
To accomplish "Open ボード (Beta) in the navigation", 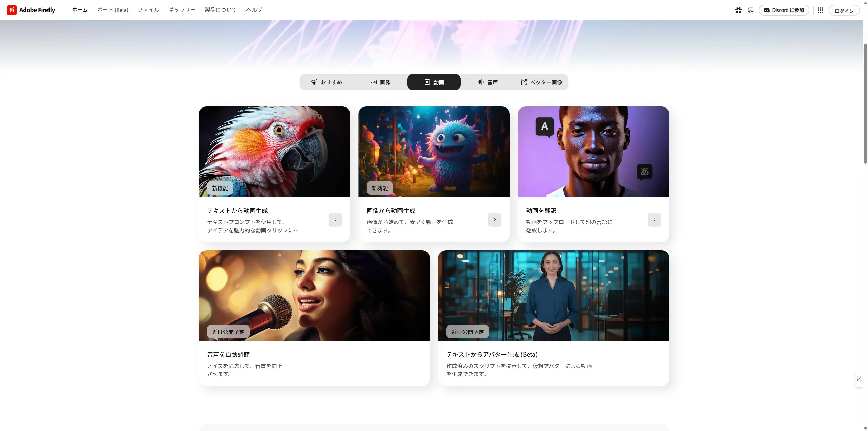I will click(113, 10).
